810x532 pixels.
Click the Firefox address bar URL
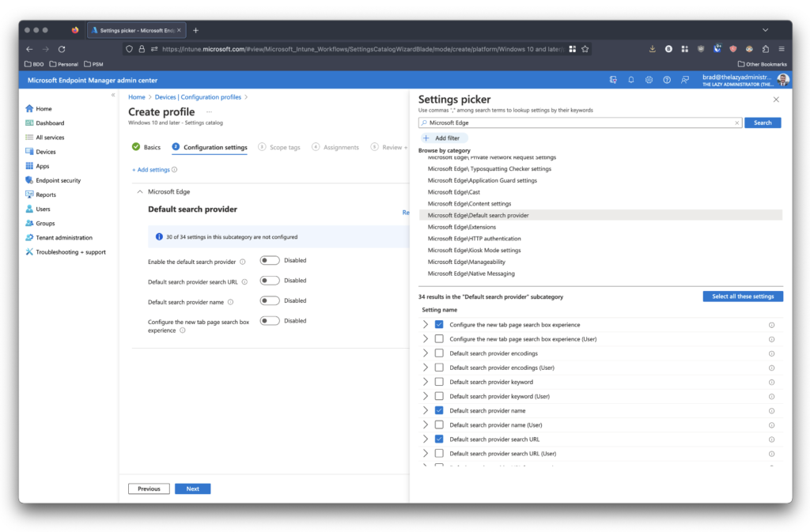361,49
